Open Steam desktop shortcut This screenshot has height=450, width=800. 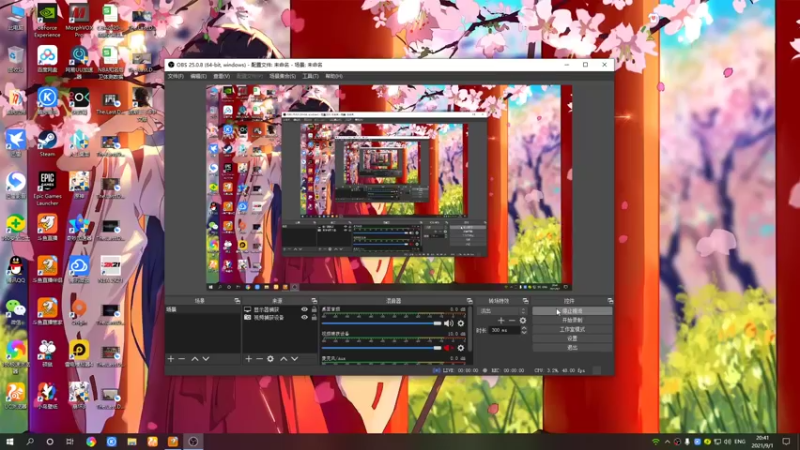coord(47,144)
